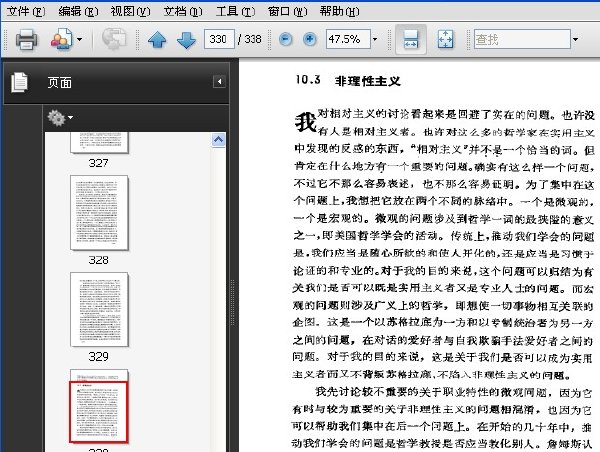Open the 查找 search options dropdown
The image size is (600, 452).
pyautogui.click(x=575, y=39)
